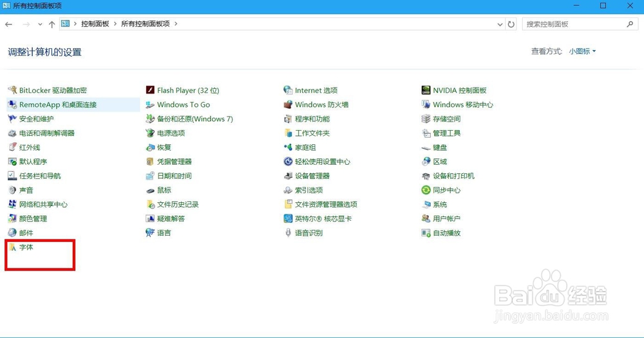Click the 语言 icon
Image resolution: width=644 pixels, height=338 pixels.
point(150,233)
